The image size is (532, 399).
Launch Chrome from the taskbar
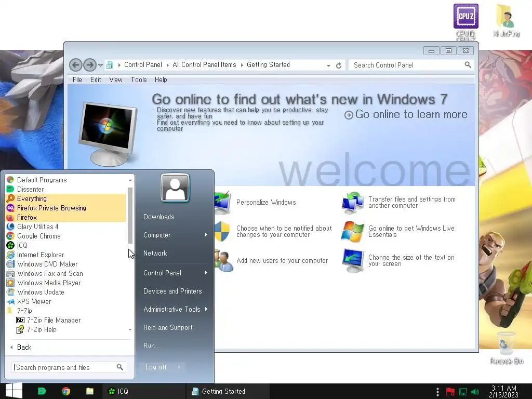66,391
